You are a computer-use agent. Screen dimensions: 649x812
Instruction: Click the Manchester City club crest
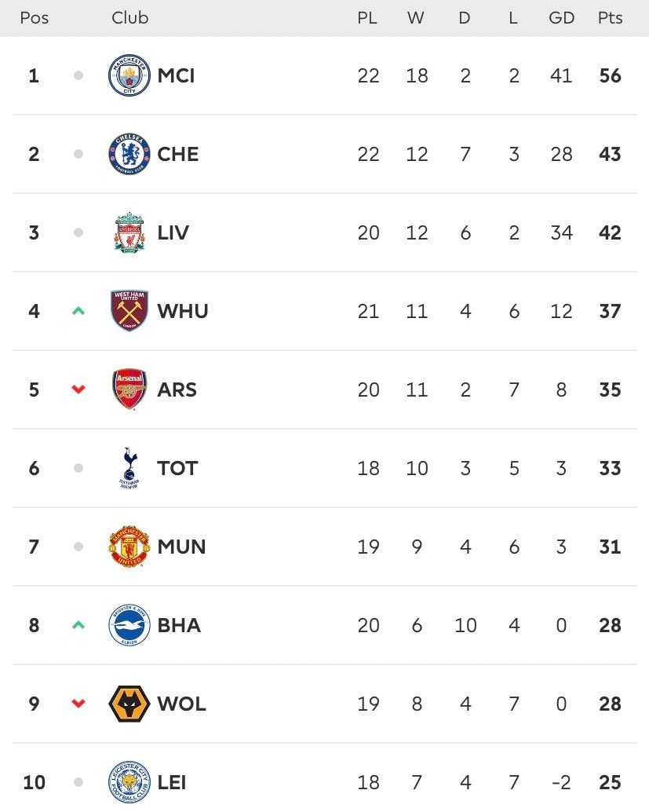coord(129,75)
